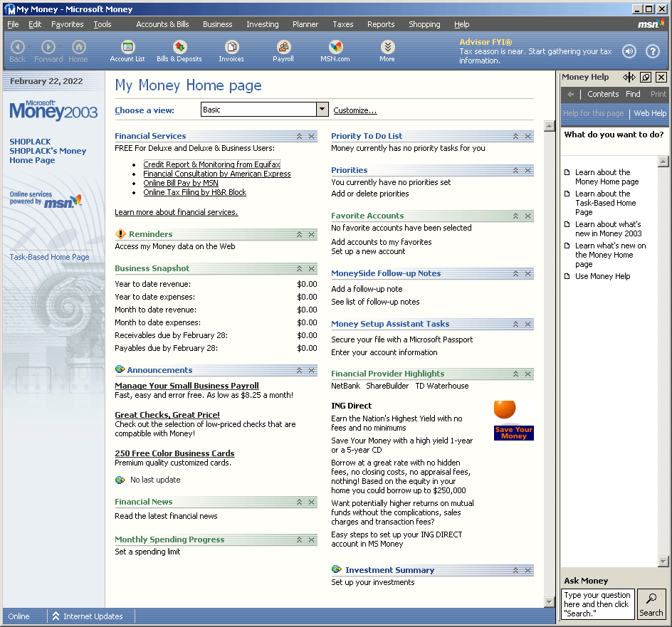Screen dimensions: 672x627
Task: Open TD Waterhouse provider link
Action: pos(442,386)
